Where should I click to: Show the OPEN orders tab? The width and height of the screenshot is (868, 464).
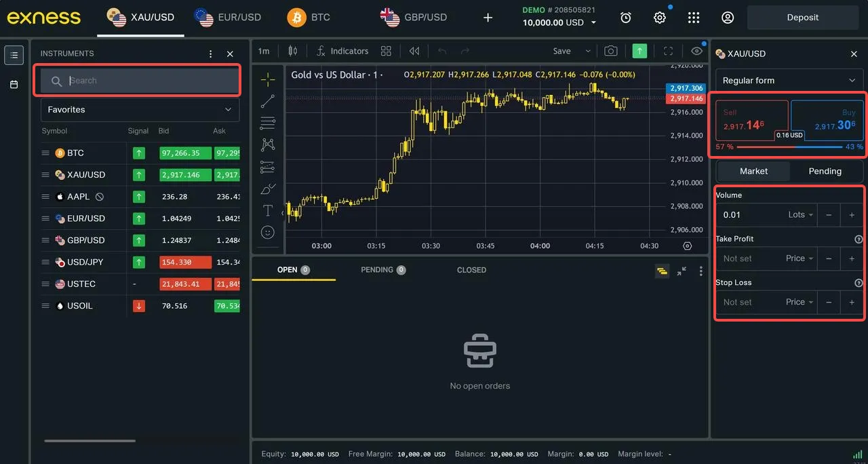coord(294,270)
